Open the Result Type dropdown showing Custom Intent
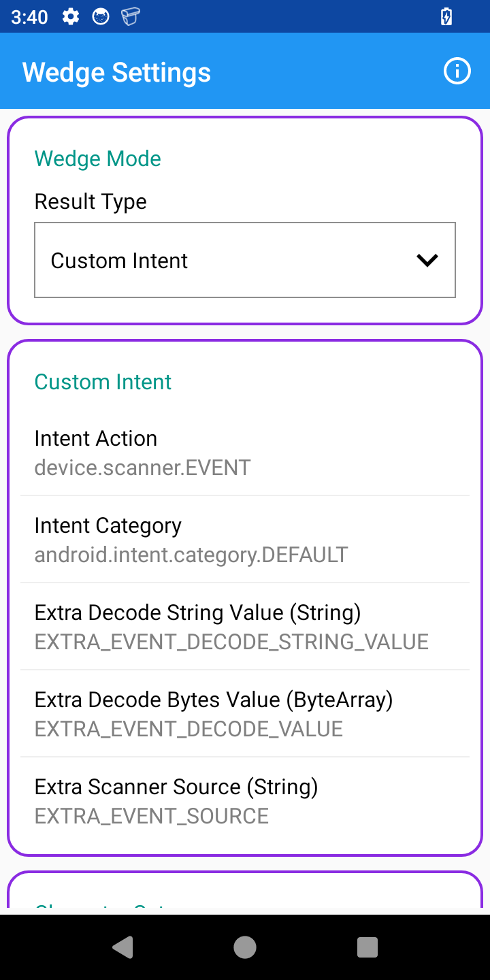 (245, 260)
